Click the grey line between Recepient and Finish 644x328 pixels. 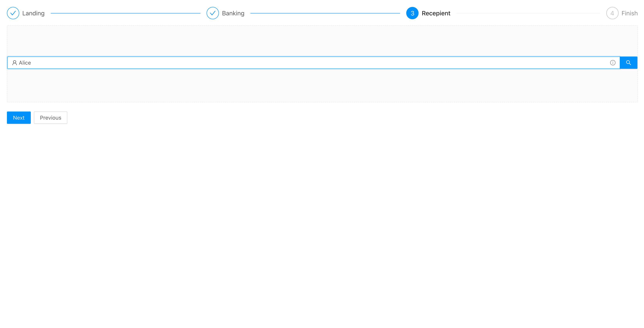pyautogui.click(x=528, y=13)
